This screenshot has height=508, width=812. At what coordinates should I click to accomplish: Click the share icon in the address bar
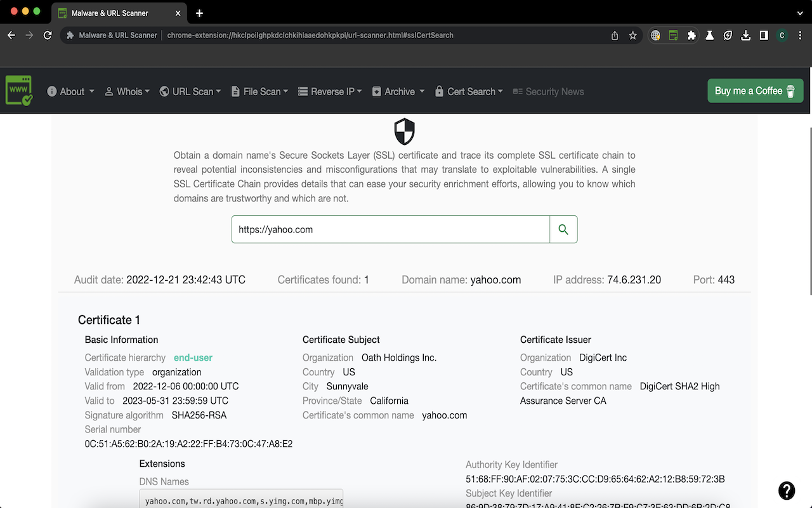coord(614,36)
